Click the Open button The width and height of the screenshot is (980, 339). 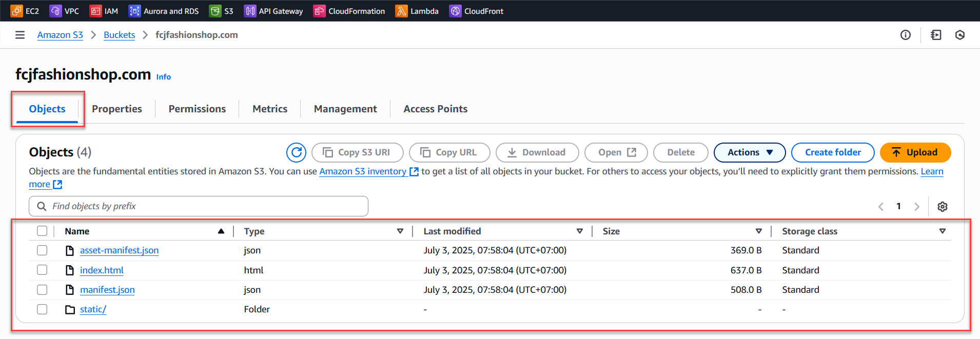(616, 152)
